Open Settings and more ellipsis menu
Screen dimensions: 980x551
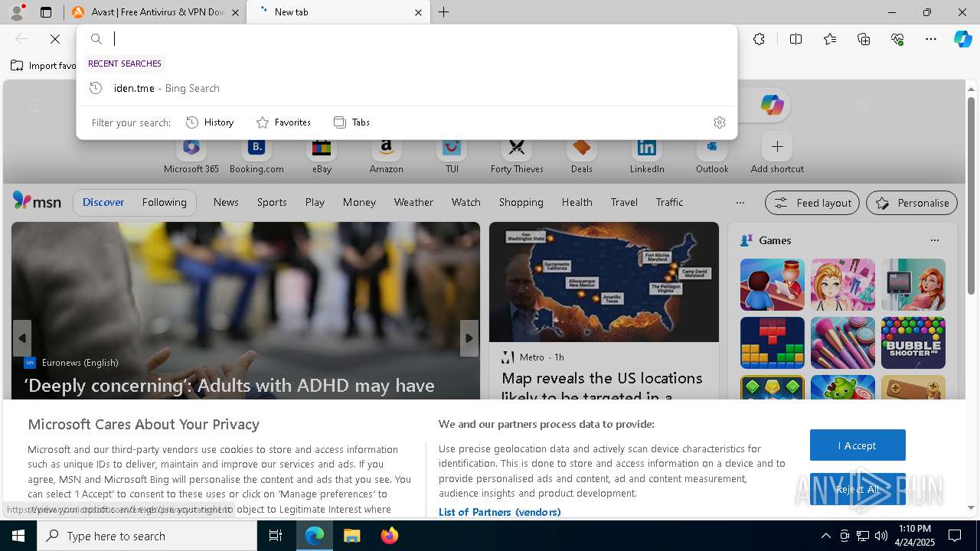point(931,39)
